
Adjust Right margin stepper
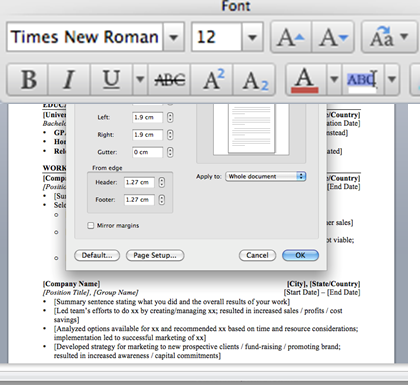pos(170,135)
